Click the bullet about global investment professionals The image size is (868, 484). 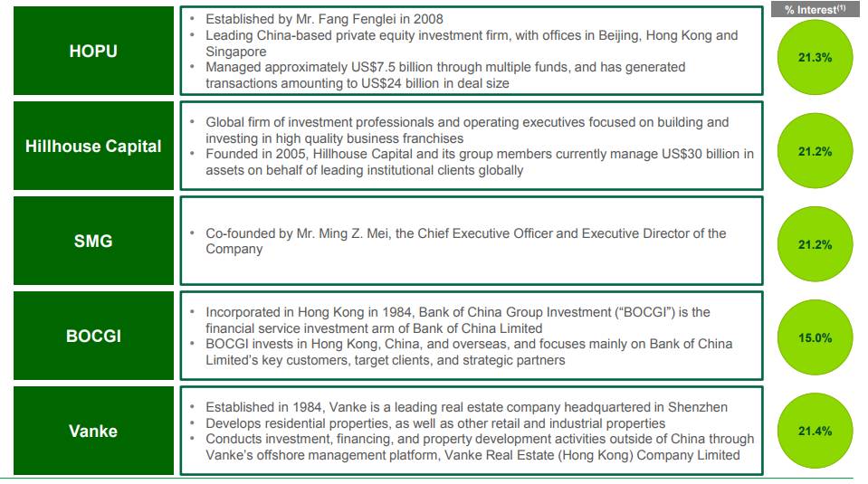click(467, 130)
